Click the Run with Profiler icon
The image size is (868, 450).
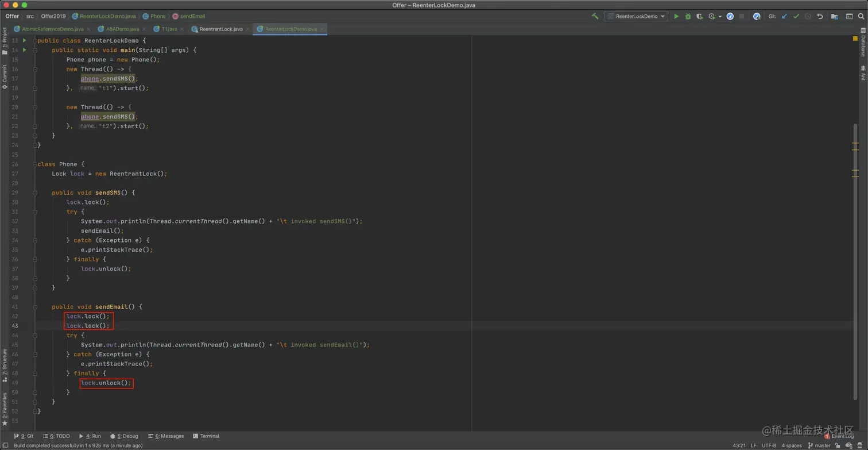(712, 17)
